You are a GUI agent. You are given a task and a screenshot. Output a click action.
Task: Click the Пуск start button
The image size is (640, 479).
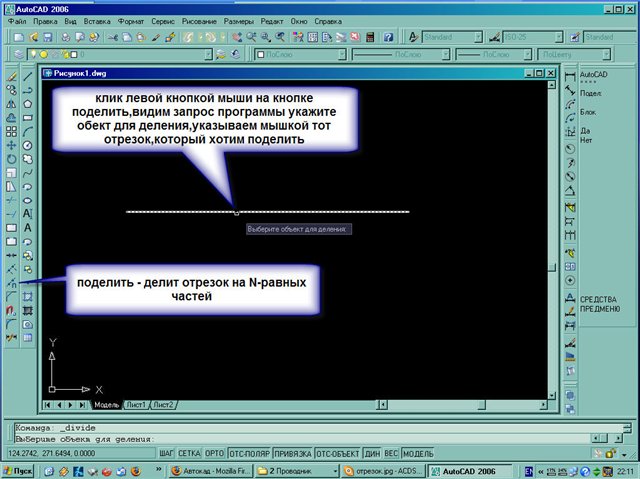pos(18,470)
